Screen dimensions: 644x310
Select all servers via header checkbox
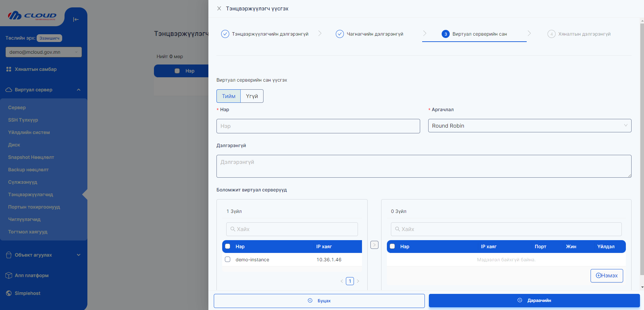click(x=228, y=246)
